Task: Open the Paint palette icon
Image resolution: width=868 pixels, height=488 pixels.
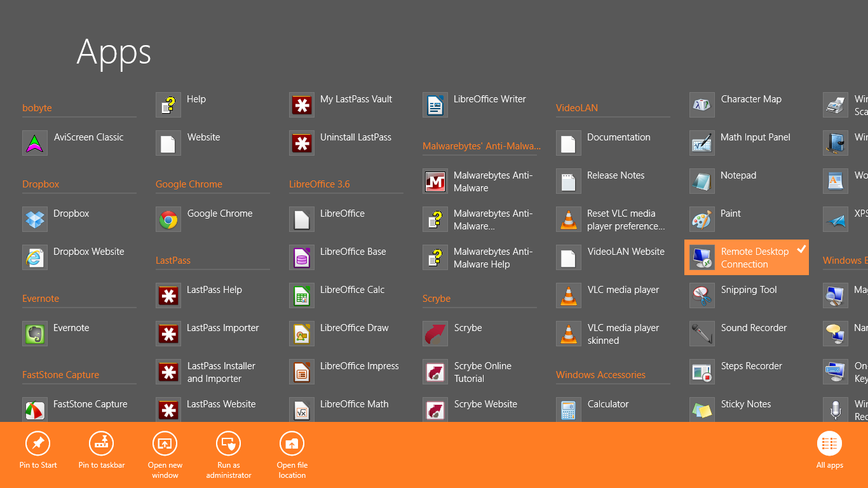Action: (702, 220)
